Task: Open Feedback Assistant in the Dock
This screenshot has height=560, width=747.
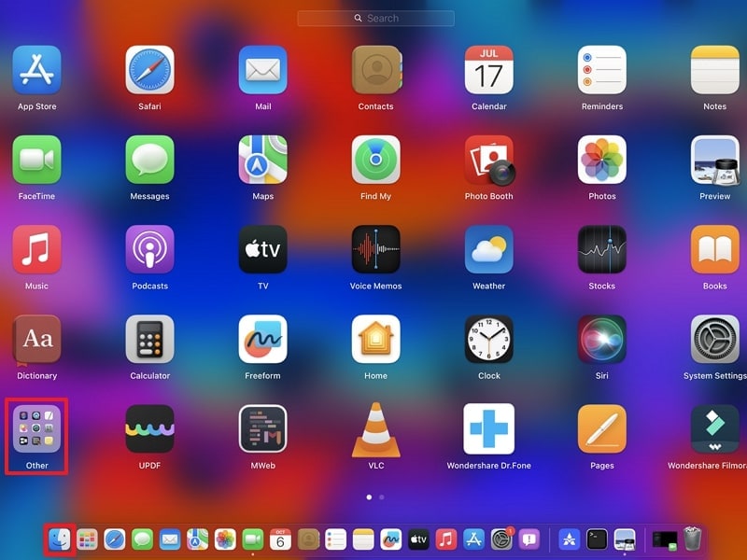Action: (529, 539)
